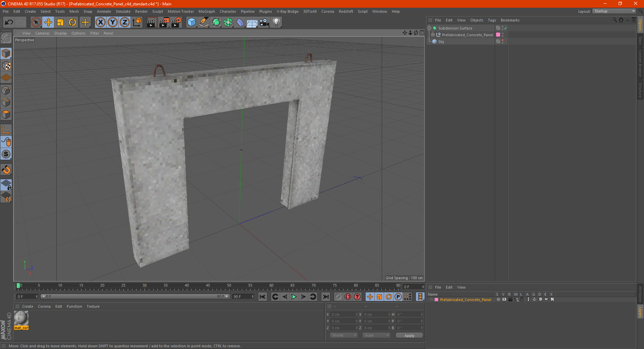Click X position input field
644x349 pixels.
pos(344,314)
